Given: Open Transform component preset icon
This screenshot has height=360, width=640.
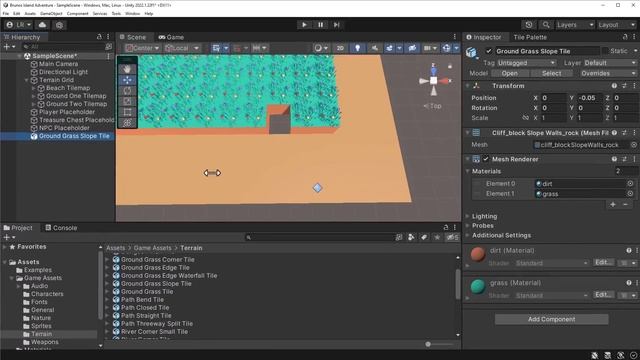Looking at the screenshot, I should click(x=624, y=86).
